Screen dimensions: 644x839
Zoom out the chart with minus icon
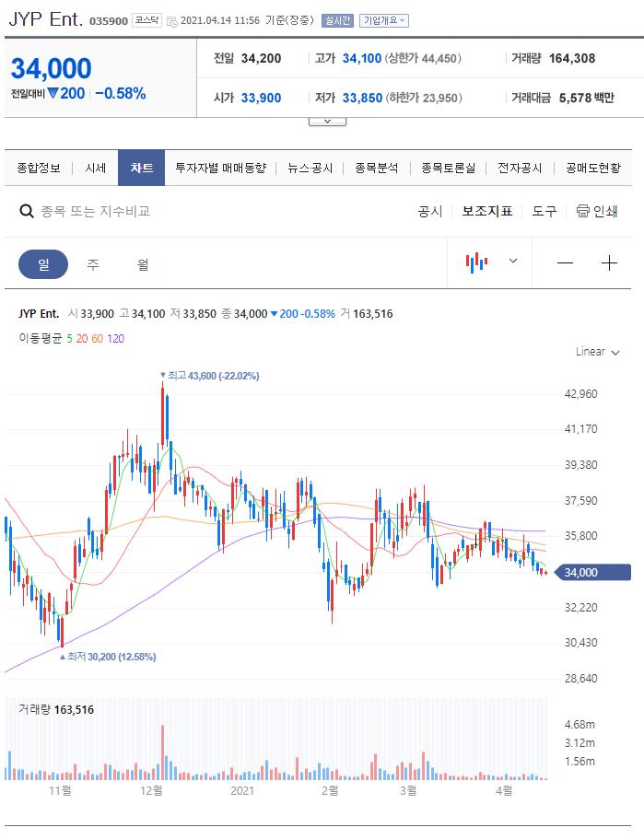pos(566,262)
